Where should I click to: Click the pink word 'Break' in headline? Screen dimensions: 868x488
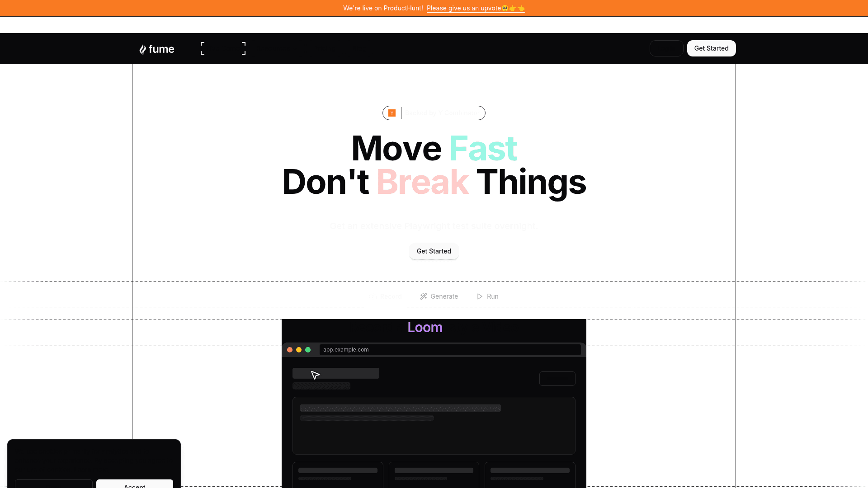(423, 182)
